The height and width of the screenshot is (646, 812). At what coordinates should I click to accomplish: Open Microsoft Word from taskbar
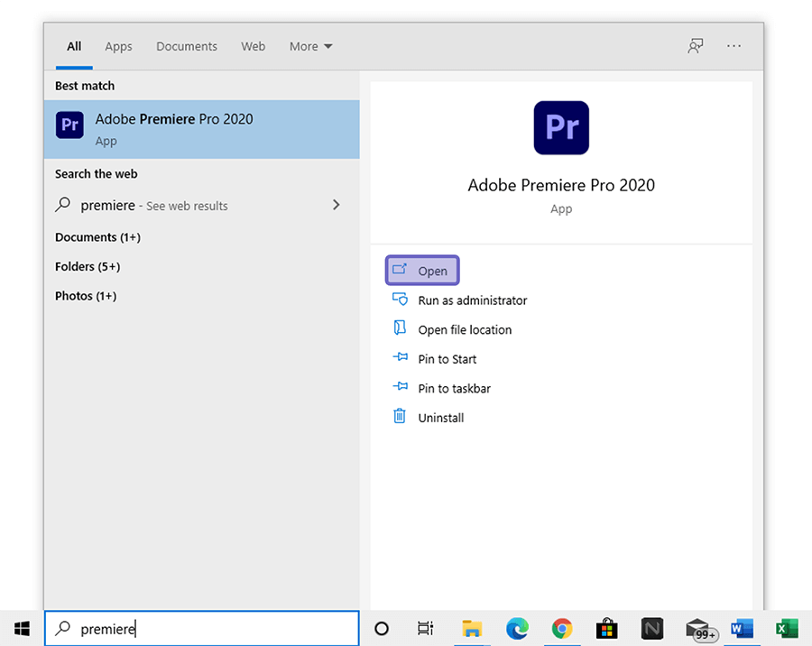coord(742,628)
